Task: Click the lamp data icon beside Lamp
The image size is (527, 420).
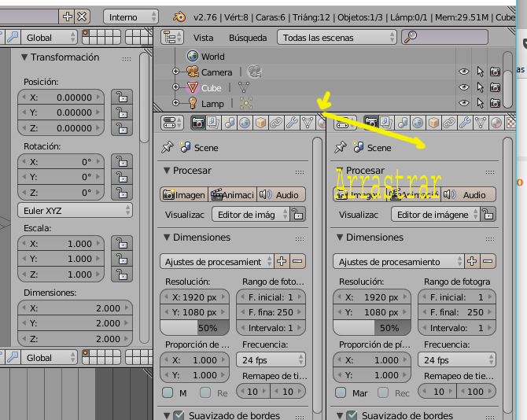Action: point(246,103)
